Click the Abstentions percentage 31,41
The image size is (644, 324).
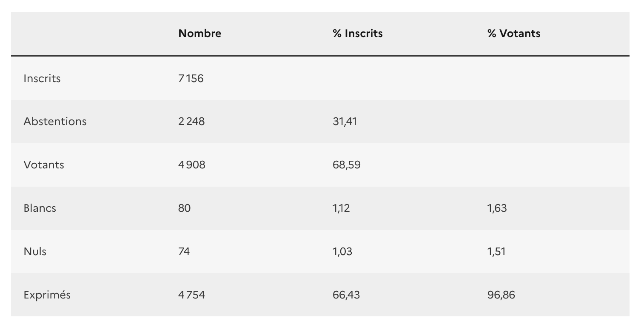click(x=345, y=122)
